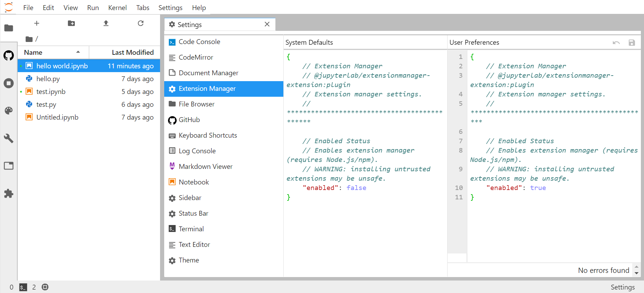
Task: Select Untitled.ipynb file
Action: click(x=89, y=117)
